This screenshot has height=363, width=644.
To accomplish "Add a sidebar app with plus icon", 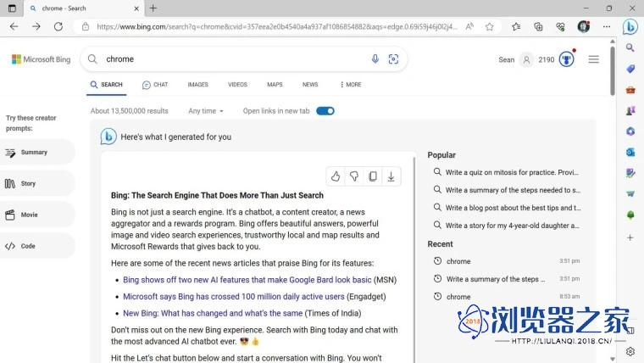I will pos(630,237).
